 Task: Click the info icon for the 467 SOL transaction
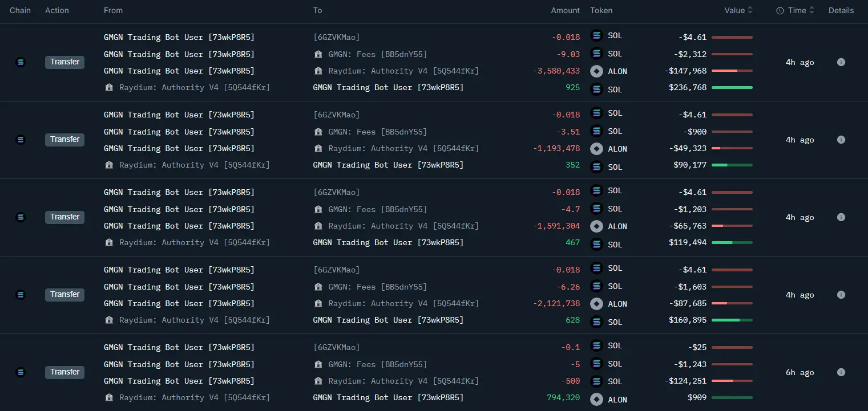(x=841, y=217)
